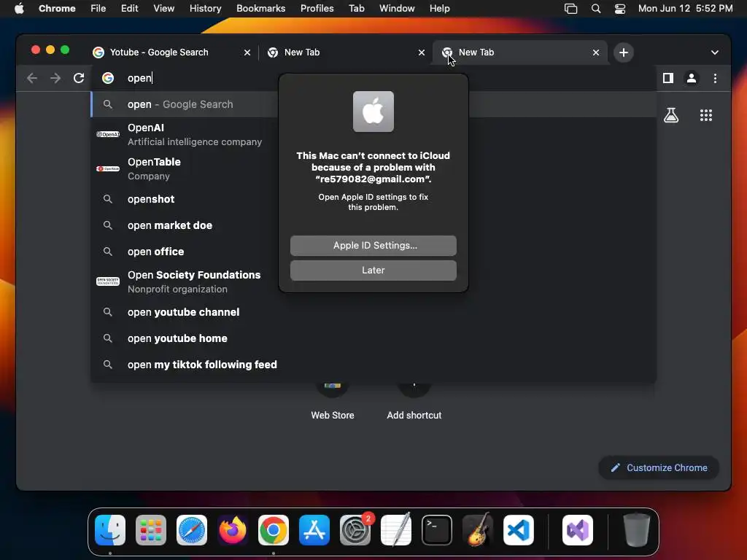Open Visual Studio Code from the Dock
747x560 pixels.
(x=519, y=530)
